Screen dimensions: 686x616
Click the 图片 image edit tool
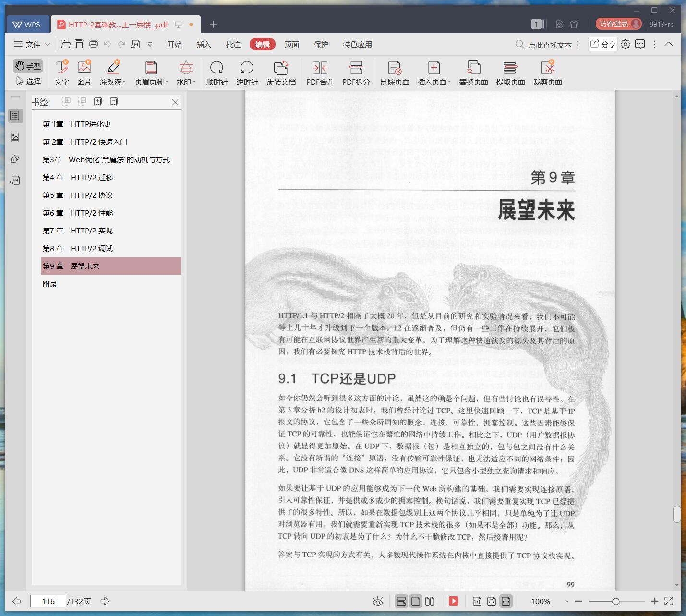pos(84,72)
